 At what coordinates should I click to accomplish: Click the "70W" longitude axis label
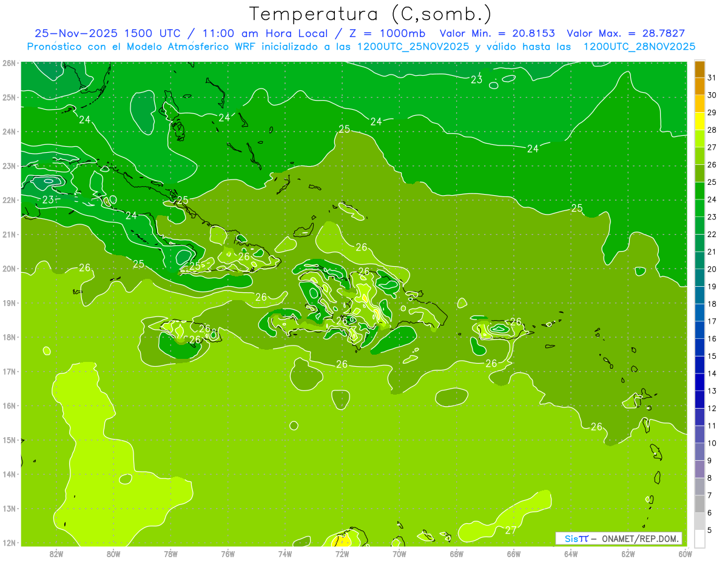click(399, 554)
